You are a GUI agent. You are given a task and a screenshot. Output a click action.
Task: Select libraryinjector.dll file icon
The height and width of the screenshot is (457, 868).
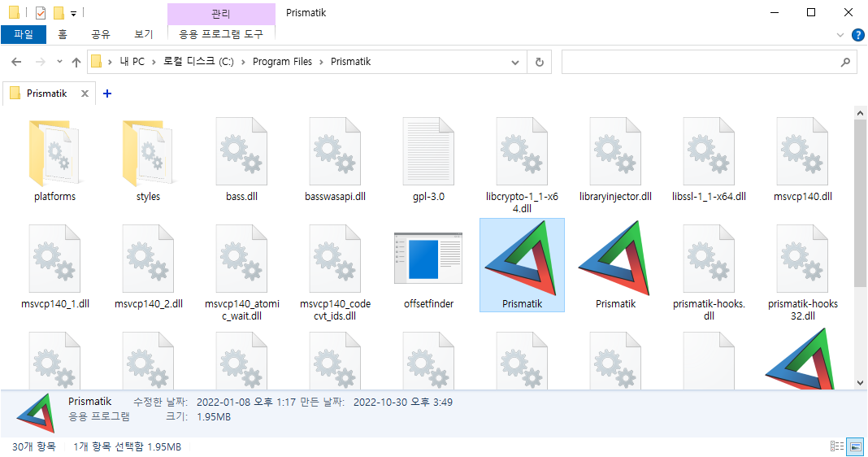(x=615, y=151)
